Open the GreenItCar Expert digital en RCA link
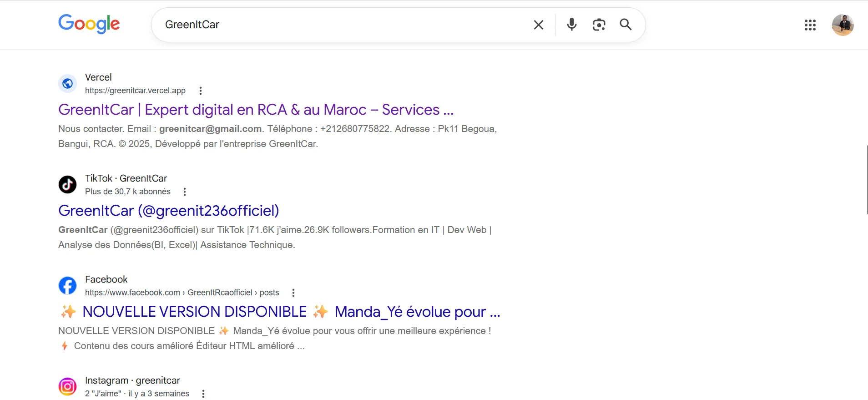This screenshot has height=400, width=868. 256,110
